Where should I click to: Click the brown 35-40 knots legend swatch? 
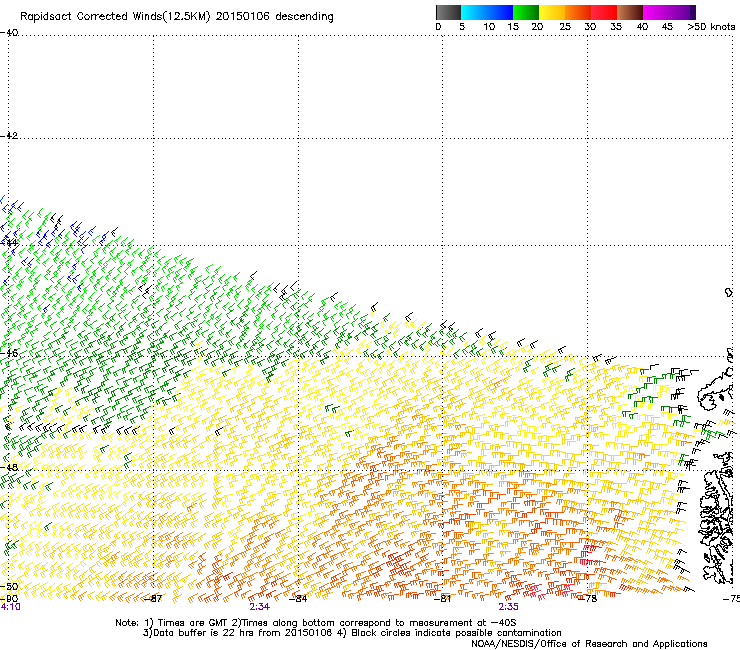click(630, 12)
